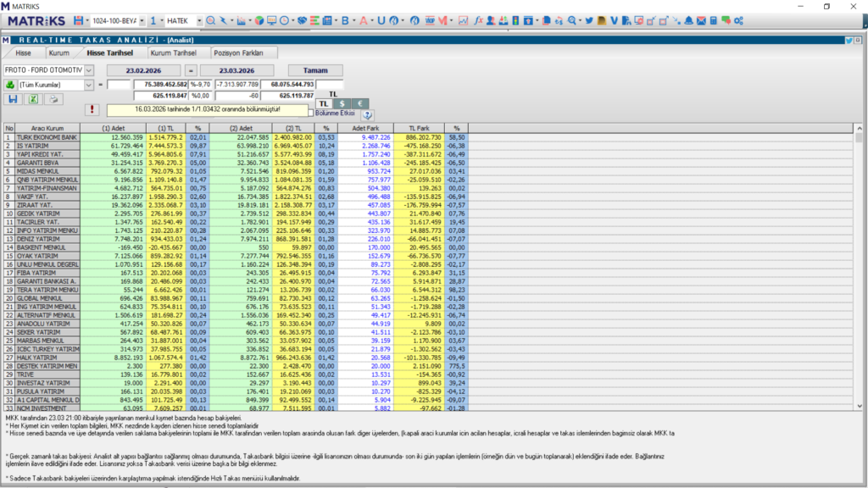The image size is (868, 488).
Task: Click the save layout diskette icon in top toolbar
Action: (78, 20)
